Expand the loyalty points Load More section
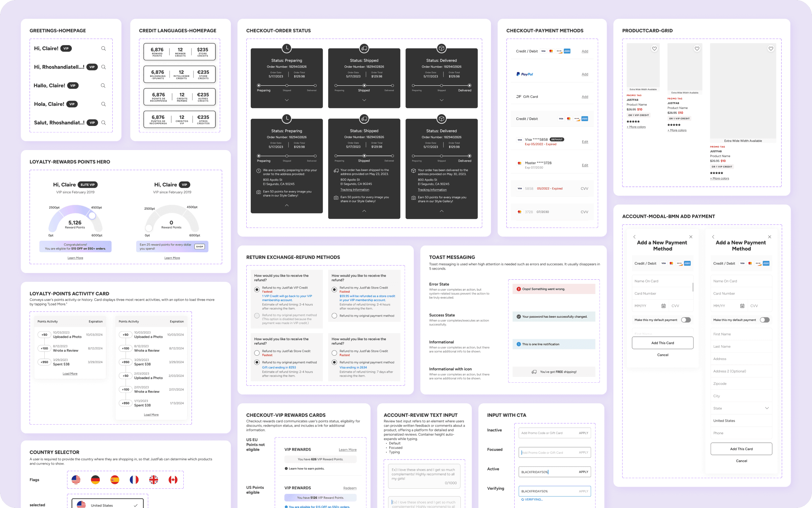This screenshot has height=508, width=812. pyautogui.click(x=70, y=374)
